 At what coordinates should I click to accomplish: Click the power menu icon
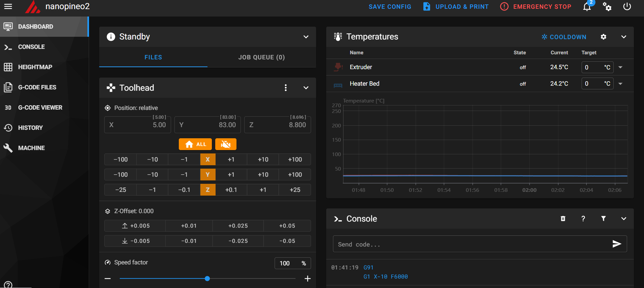(627, 7)
